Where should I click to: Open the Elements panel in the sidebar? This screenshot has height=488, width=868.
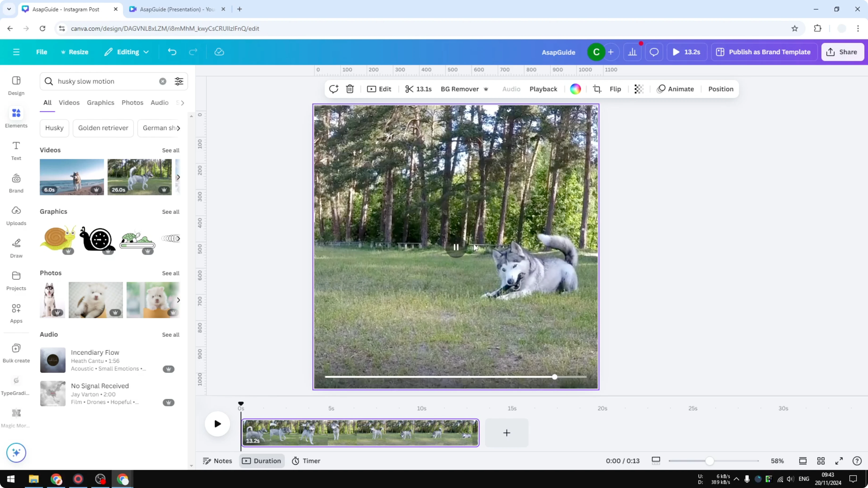pos(16,117)
